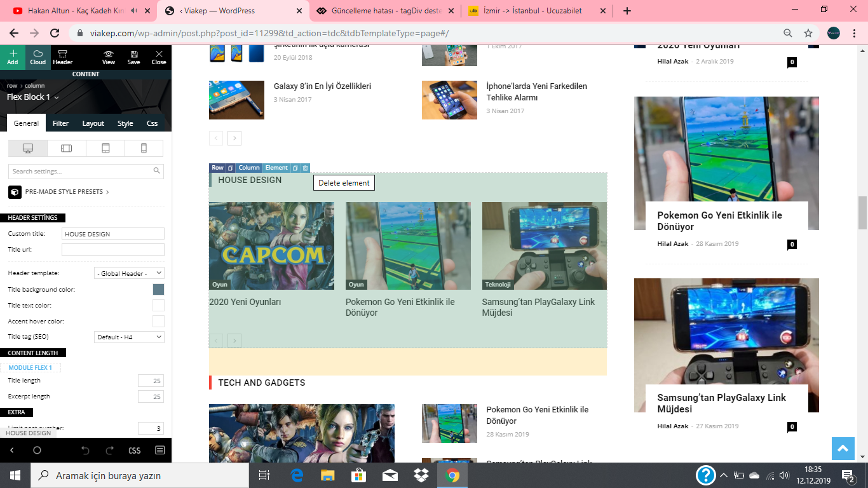Select the Row label on the element toolbar
The image size is (868, 488).
pyautogui.click(x=218, y=168)
